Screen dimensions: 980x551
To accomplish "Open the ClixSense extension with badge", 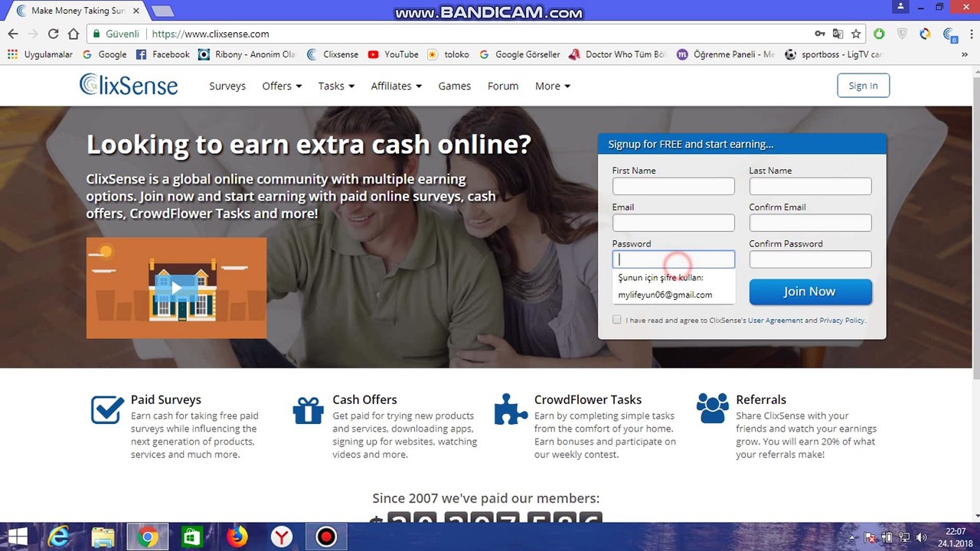I will 950,34.
